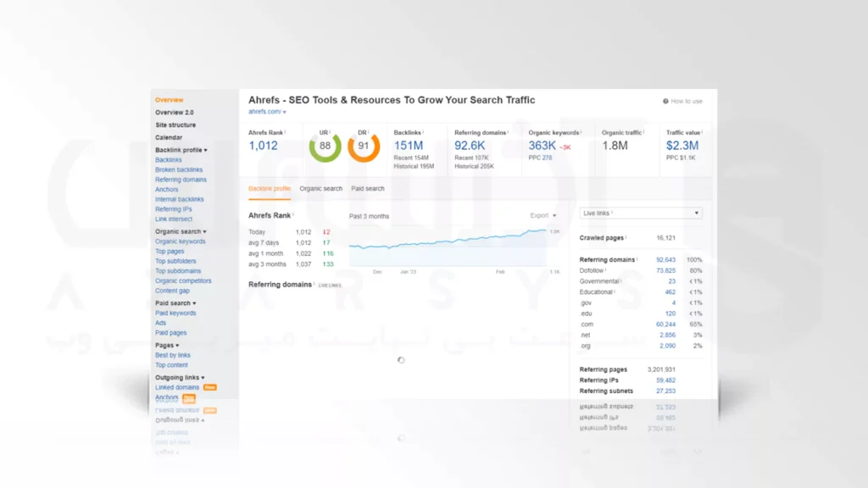Click the 151M Backlinks value
Screen dimensions: 868x488
click(x=408, y=146)
